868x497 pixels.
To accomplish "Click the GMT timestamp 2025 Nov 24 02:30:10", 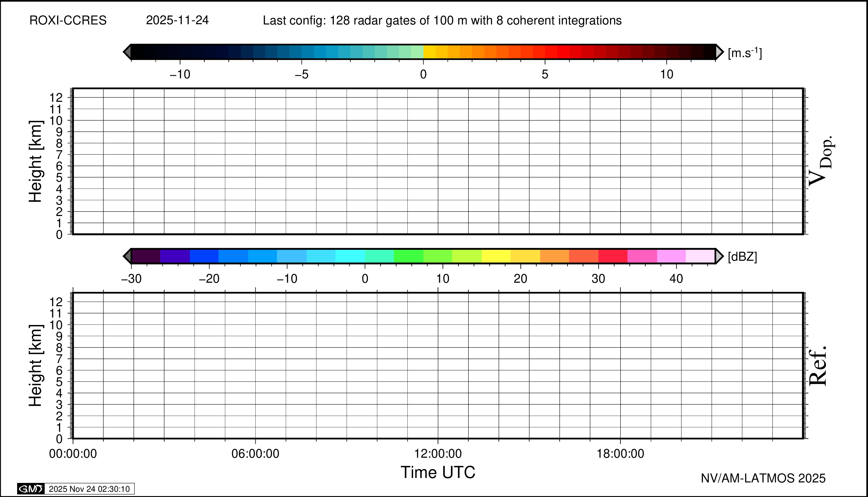I will click(x=89, y=489).
